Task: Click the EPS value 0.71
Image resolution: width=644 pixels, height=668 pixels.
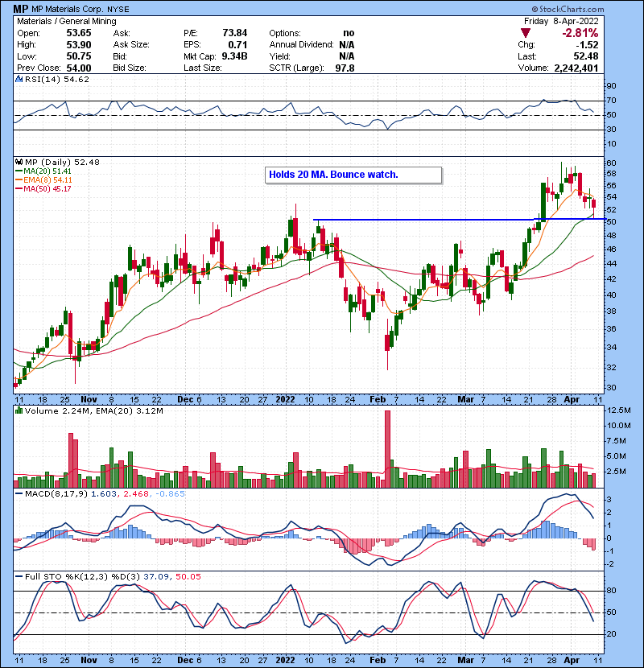Action: tap(237, 45)
